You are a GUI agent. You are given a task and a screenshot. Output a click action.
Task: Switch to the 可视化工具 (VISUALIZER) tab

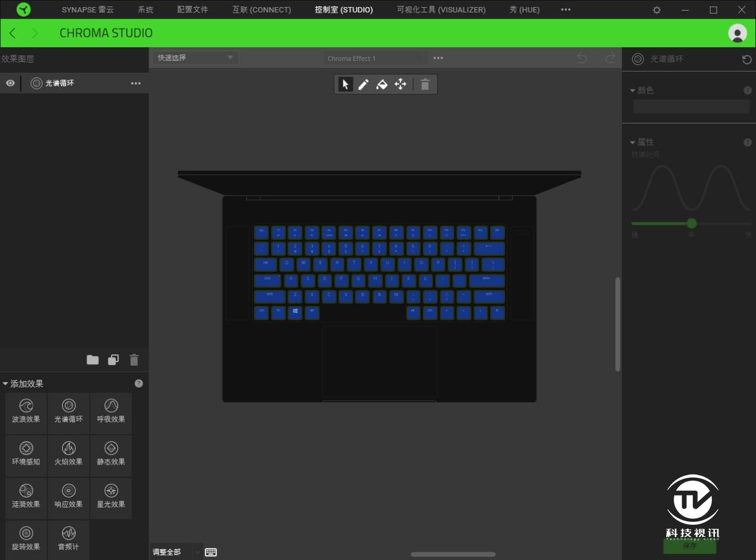pos(441,10)
